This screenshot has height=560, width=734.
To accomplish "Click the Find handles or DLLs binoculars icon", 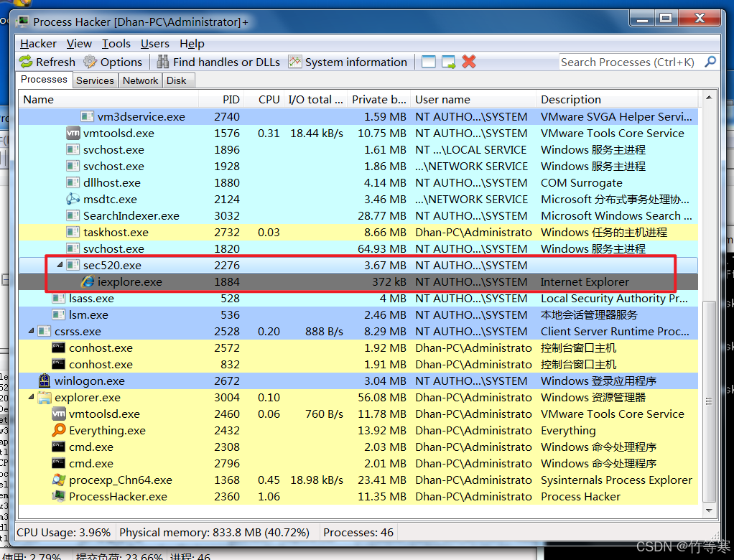I will (x=163, y=62).
